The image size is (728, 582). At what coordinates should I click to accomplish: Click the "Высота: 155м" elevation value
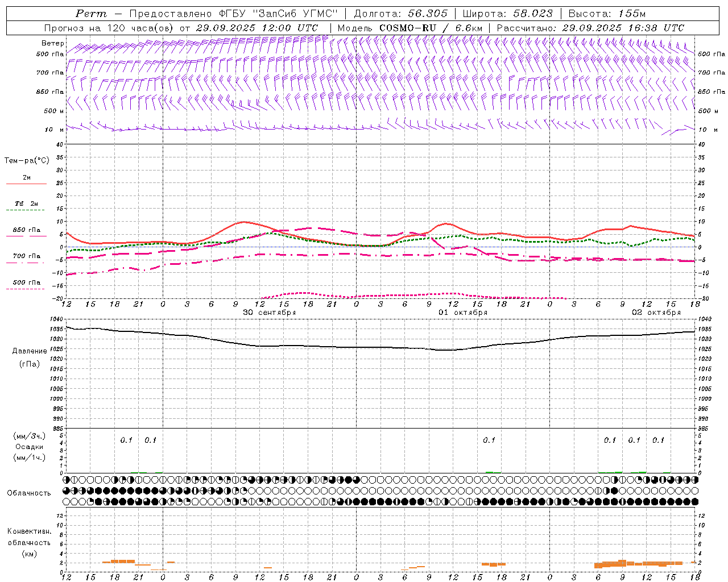[607, 14]
